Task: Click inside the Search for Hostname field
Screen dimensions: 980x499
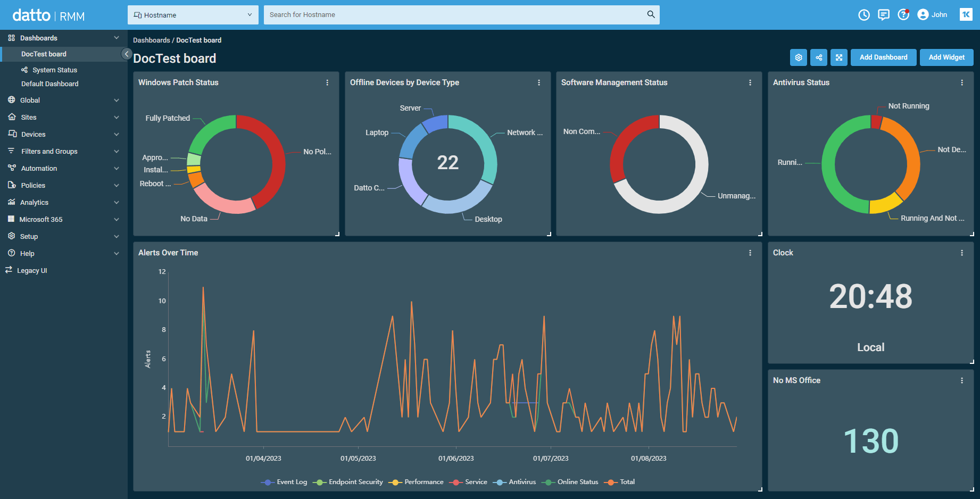Action: tap(458, 14)
